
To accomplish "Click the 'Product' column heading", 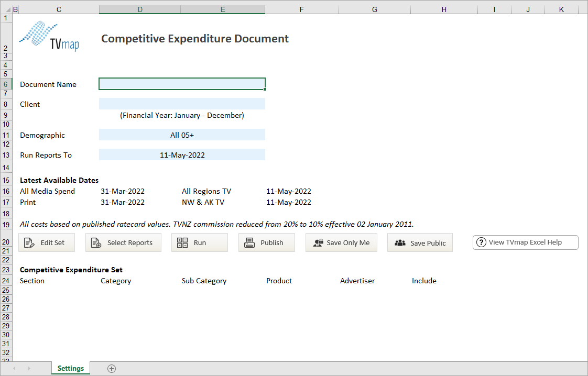I will click(x=279, y=281).
